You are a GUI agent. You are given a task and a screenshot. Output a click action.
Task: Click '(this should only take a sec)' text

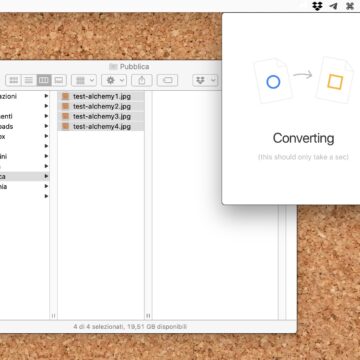(303, 157)
